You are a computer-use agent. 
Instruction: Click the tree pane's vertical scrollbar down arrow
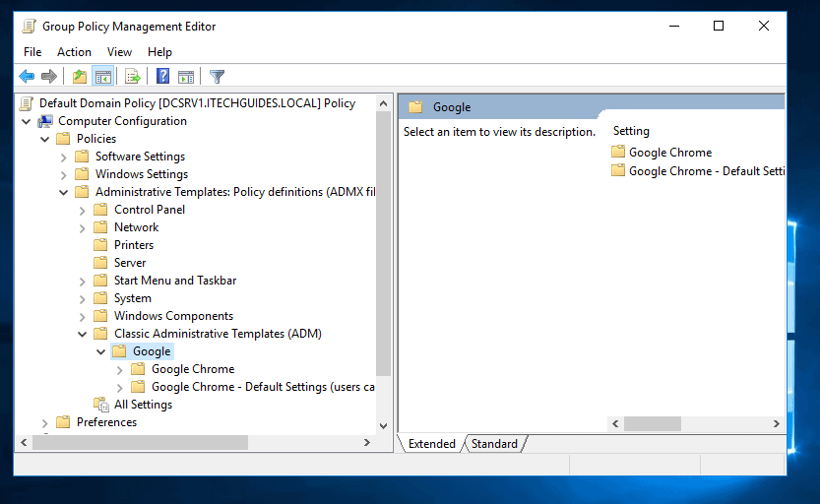click(384, 425)
